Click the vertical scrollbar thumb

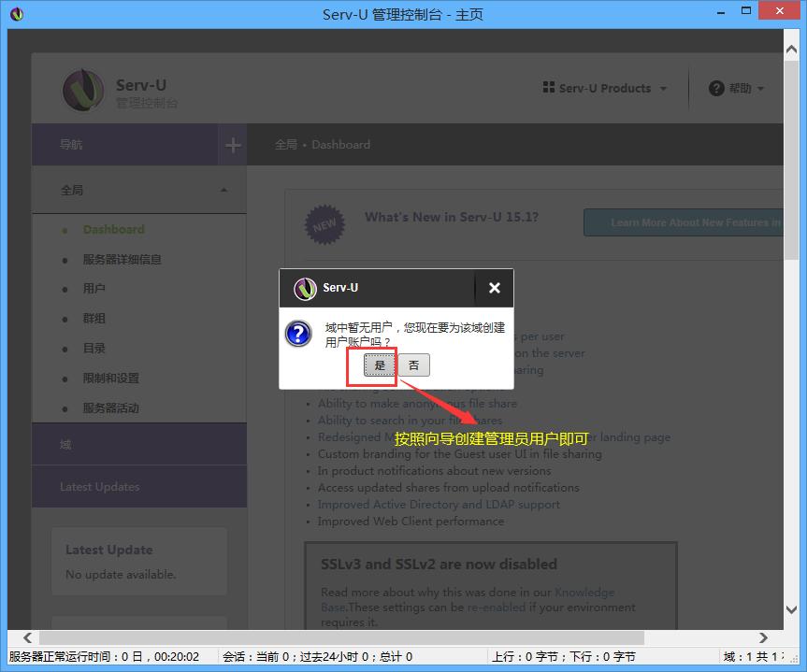click(791, 161)
